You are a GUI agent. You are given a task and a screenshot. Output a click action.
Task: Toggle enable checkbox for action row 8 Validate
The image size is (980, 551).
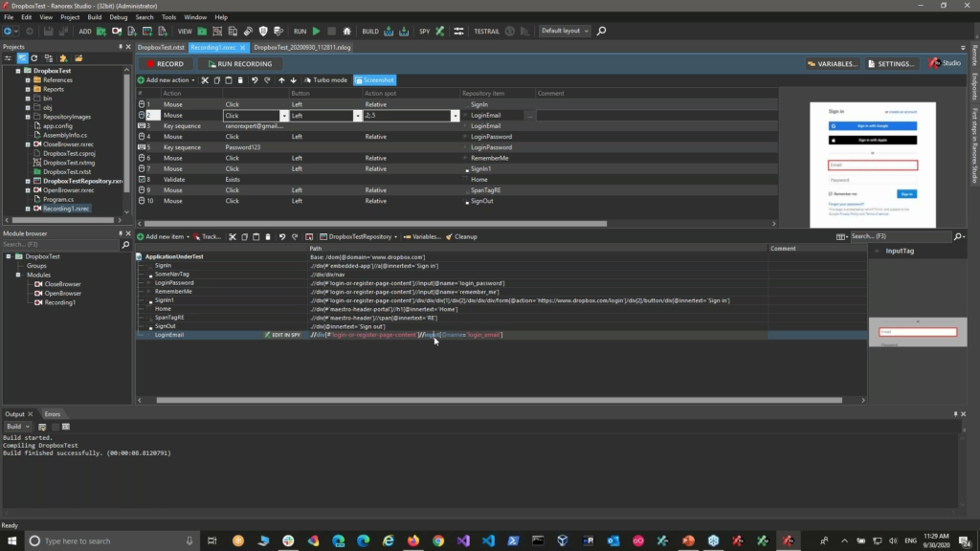pyautogui.click(x=142, y=179)
